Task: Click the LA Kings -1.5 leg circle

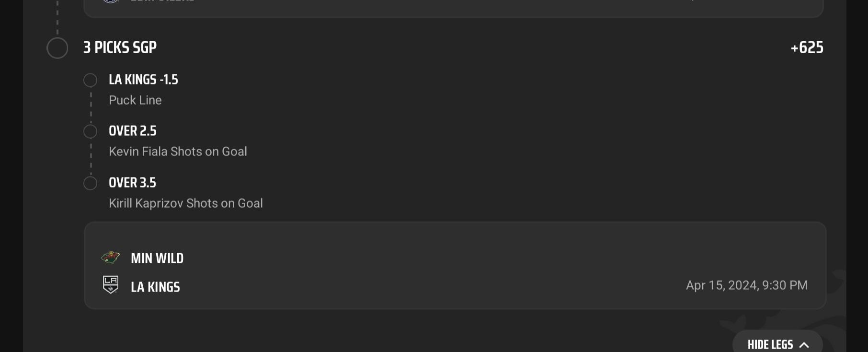Action: 90,80
